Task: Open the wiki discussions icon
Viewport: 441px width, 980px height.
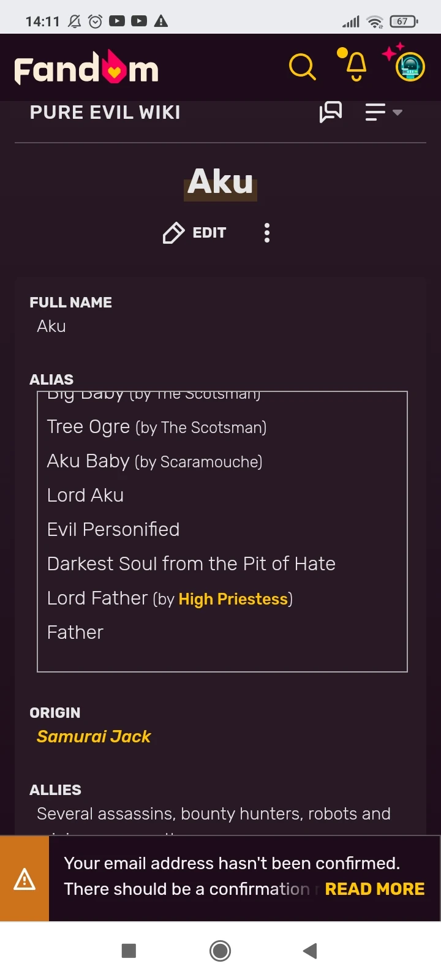Action: click(x=331, y=112)
